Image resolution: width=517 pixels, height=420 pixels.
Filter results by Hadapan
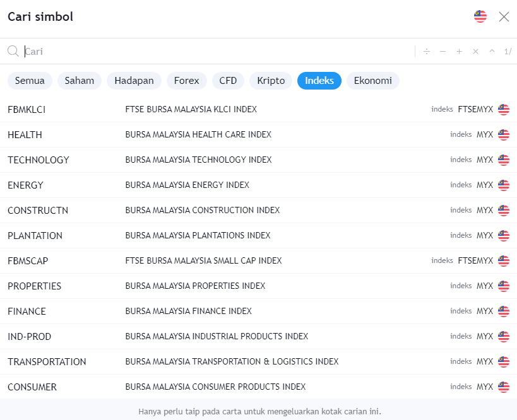(x=134, y=81)
